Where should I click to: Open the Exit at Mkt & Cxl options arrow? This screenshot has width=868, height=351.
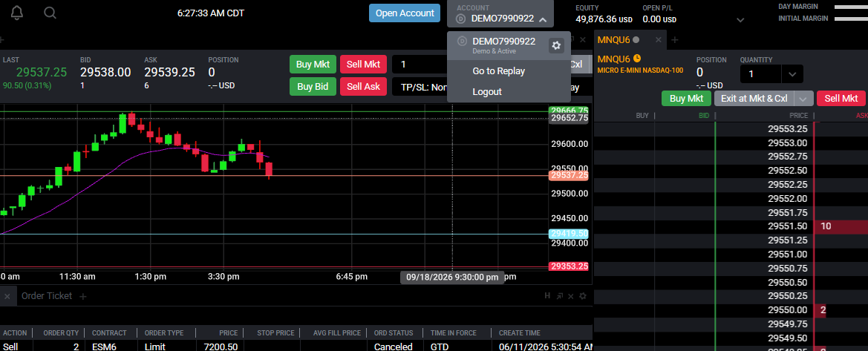(x=804, y=99)
